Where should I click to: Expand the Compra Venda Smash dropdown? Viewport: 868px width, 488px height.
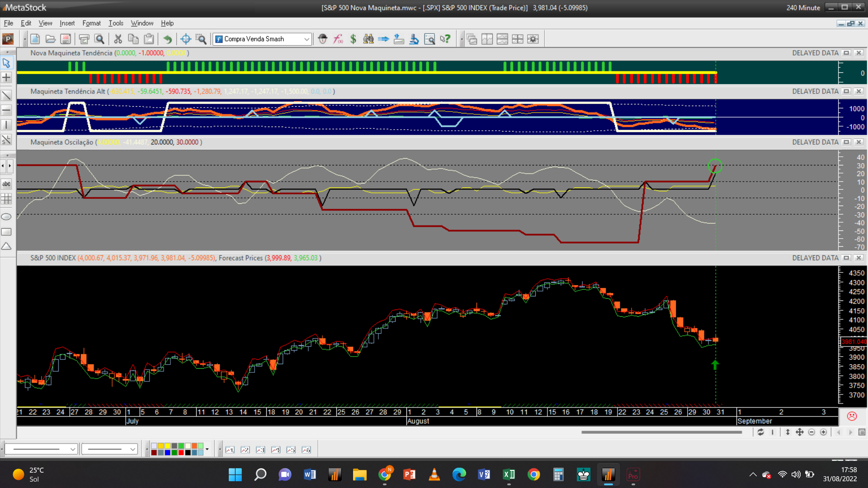coord(307,39)
